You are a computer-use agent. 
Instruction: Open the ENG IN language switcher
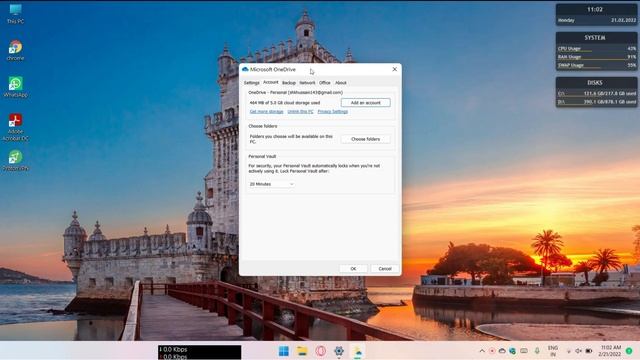[553, 351]
